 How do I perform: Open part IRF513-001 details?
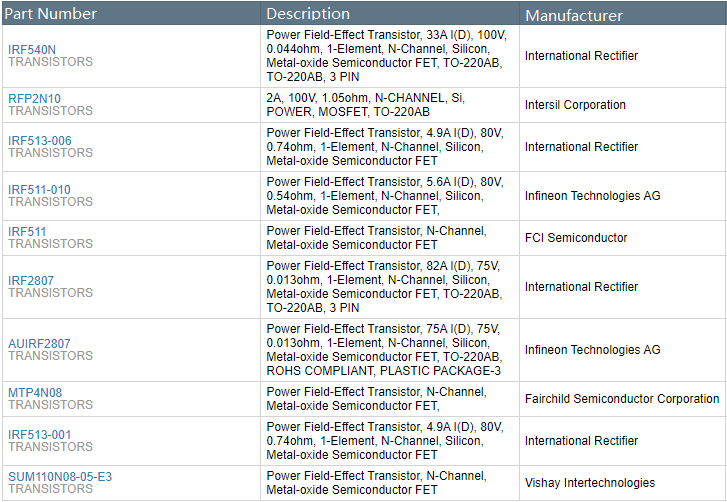point(40,434)
